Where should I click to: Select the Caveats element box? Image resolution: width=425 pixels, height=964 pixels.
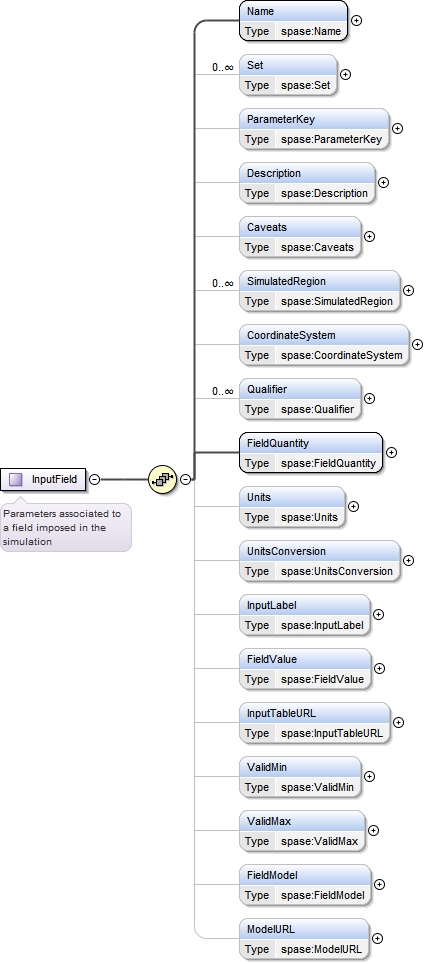tap(300, 237)
